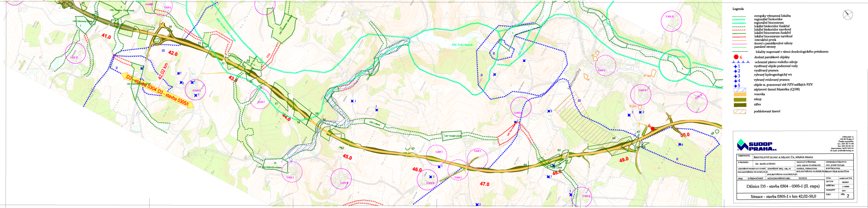Image resolution: width=868 pixels, height=208 pixels.
Task: Click the legend entry využívaný objekt podzemní vody
Action: click(x=776, y=66)
